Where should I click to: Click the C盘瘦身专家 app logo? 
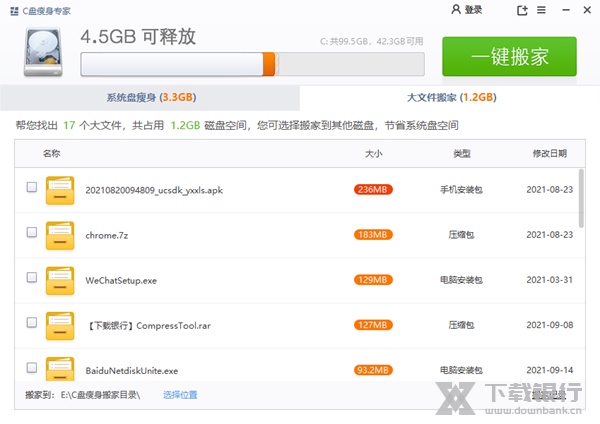pyautogui.click(x=14, y=11)
